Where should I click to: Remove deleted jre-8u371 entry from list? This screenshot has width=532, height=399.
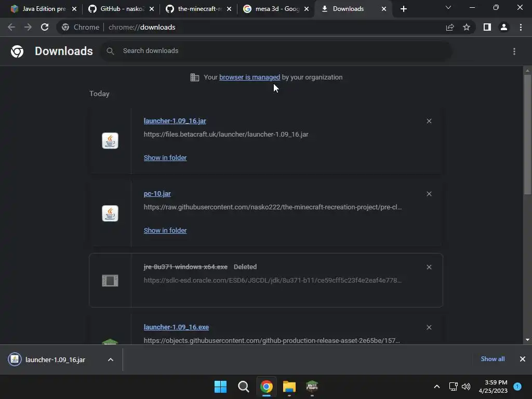click(429, 267)
